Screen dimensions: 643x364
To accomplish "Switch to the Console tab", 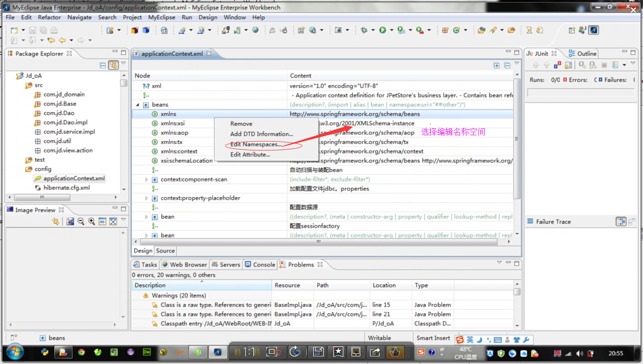I will point(260,264).
